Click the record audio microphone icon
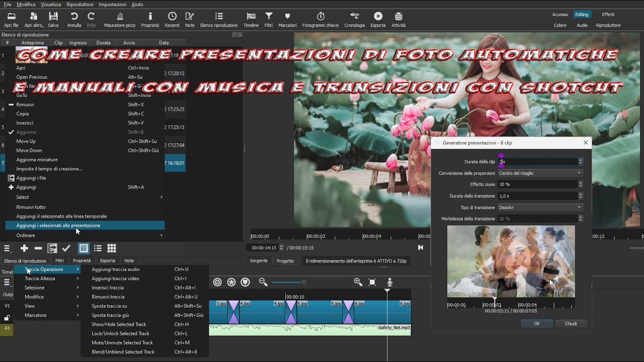 pos(390,282)
